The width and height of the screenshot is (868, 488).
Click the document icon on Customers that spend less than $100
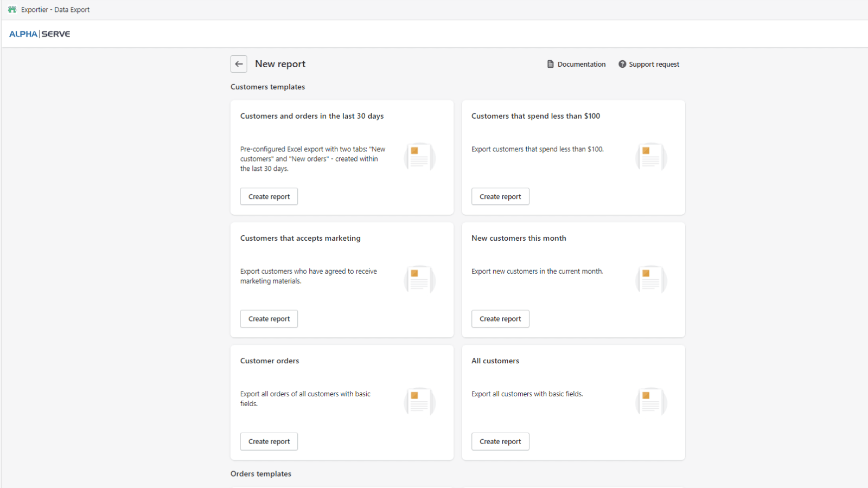coord(651,157)
